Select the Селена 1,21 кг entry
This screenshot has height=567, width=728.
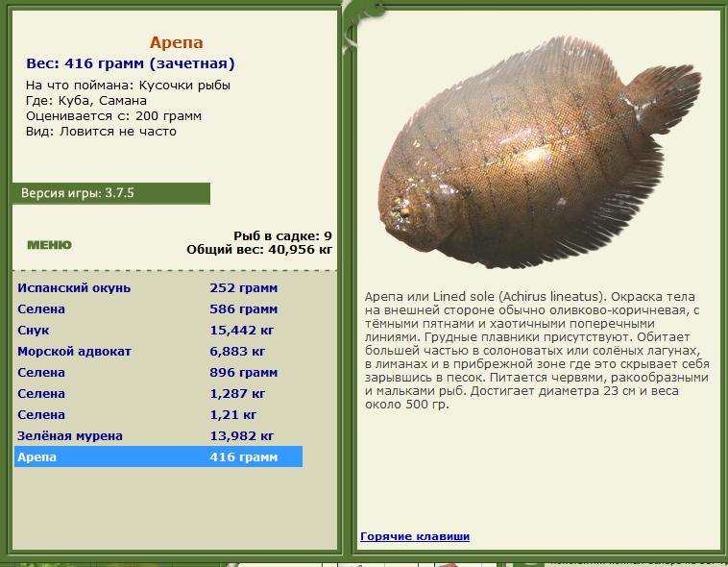point(158,414)
